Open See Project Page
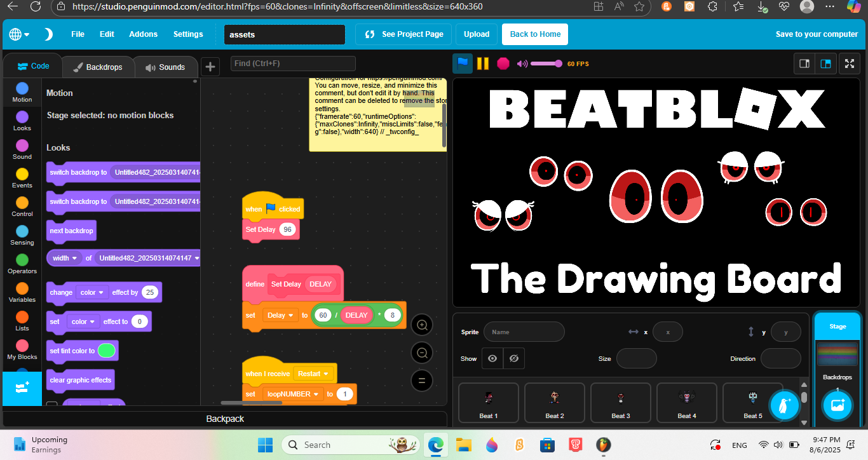Screen dimensions: 868x460 tap(403, 34)
